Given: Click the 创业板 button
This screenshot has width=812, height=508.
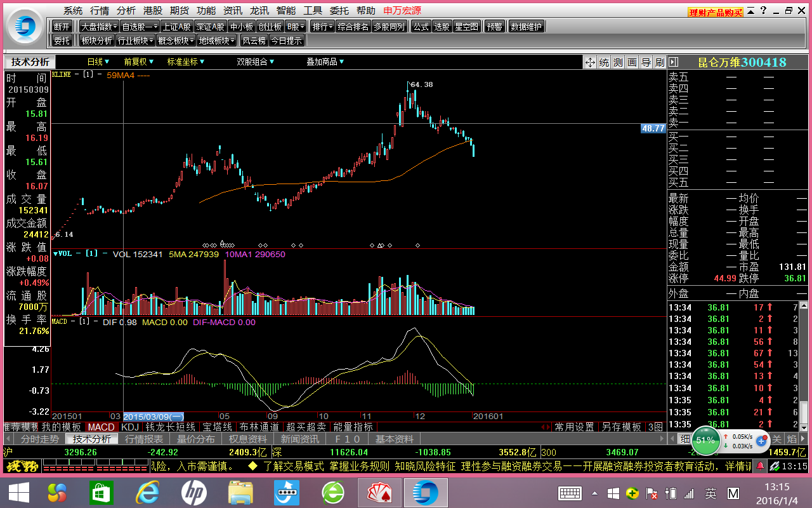Looking at the screenshot, I should tap(270, 26).
